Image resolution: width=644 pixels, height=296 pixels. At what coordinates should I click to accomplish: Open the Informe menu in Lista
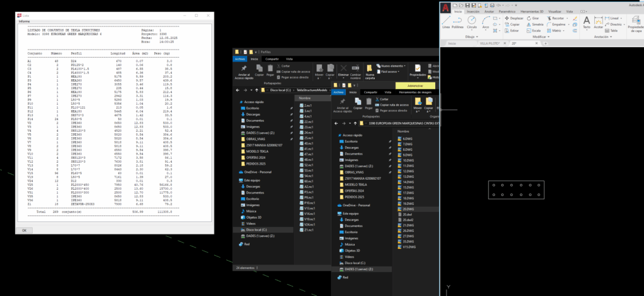click(24, 21)
